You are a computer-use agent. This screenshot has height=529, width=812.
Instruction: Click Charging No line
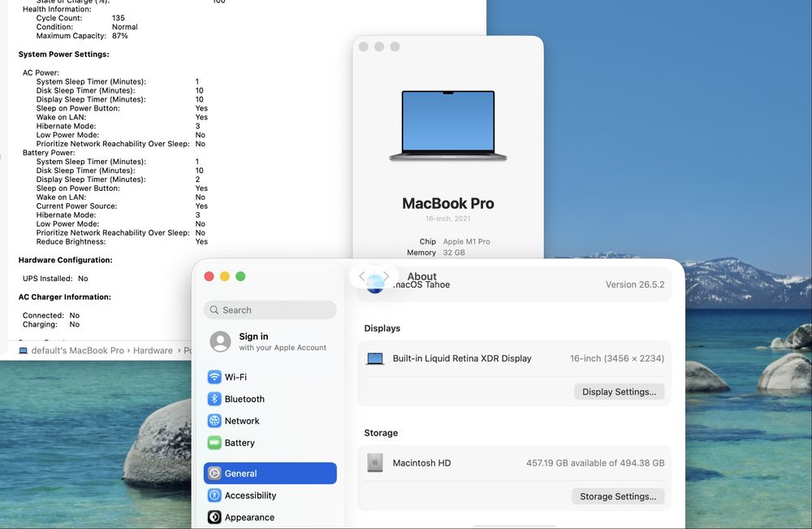(x=51, y=324)
